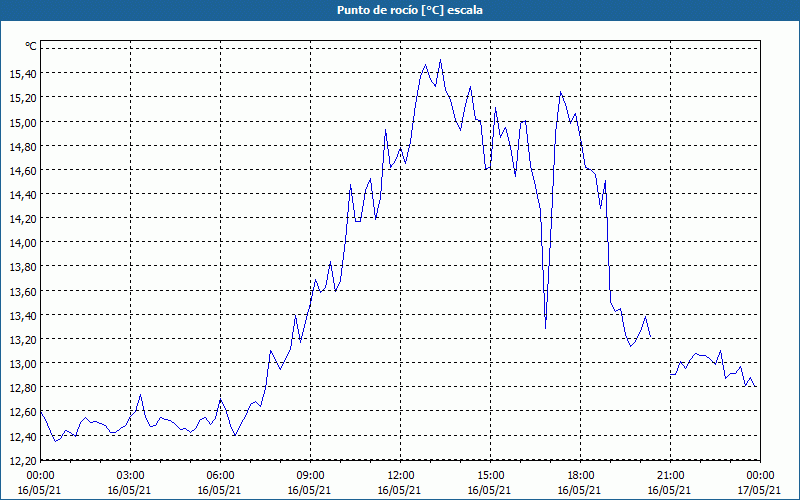
Task: Click the 12,40 y-axis label
Action: [23, 437]
